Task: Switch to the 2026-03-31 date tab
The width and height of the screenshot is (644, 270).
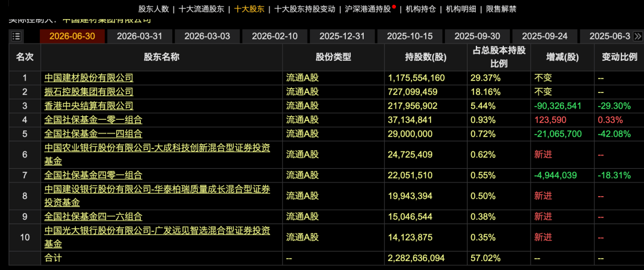Action: pos(140,36)
